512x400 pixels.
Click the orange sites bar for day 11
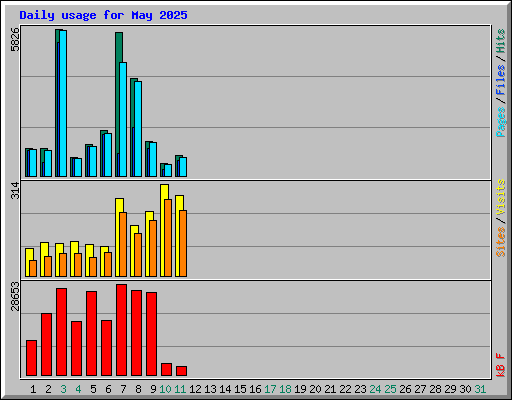pos(183,243)
